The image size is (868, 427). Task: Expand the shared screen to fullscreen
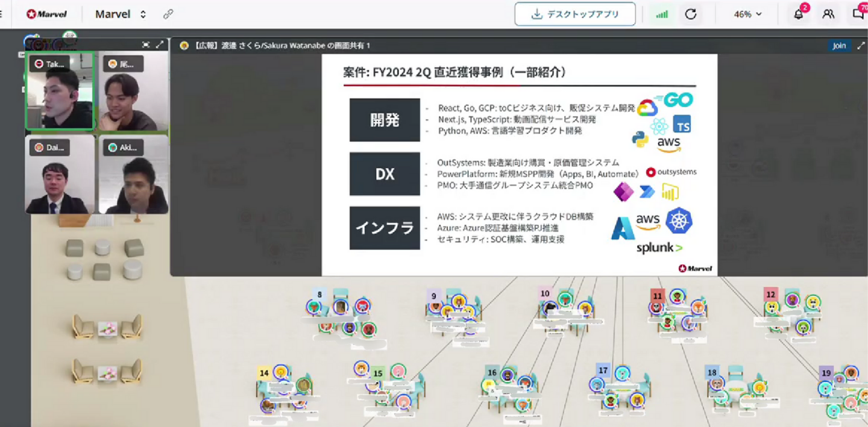coord(861,45)
